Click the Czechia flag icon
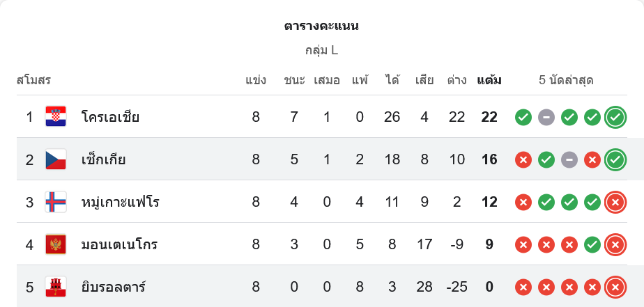Screen dimensions: 644x307 click(56, 159)
